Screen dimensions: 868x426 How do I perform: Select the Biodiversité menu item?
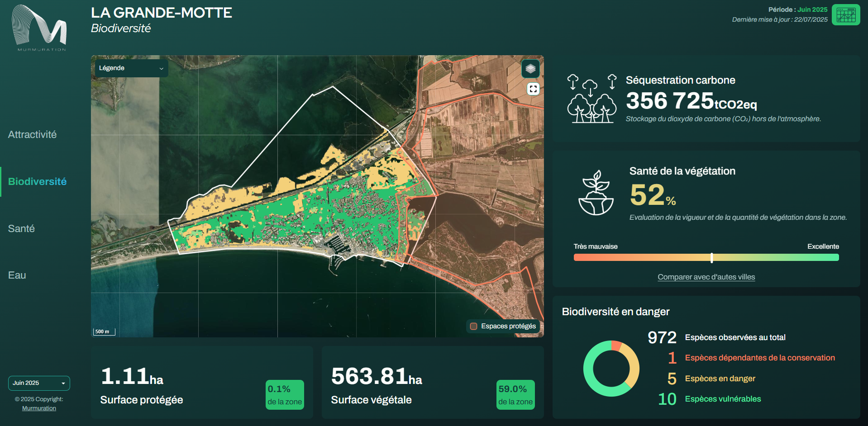click(37, 182)
